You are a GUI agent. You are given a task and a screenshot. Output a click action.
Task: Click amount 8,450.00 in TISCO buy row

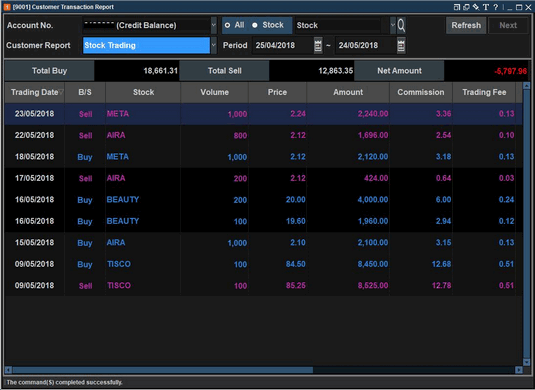(373, 264)
